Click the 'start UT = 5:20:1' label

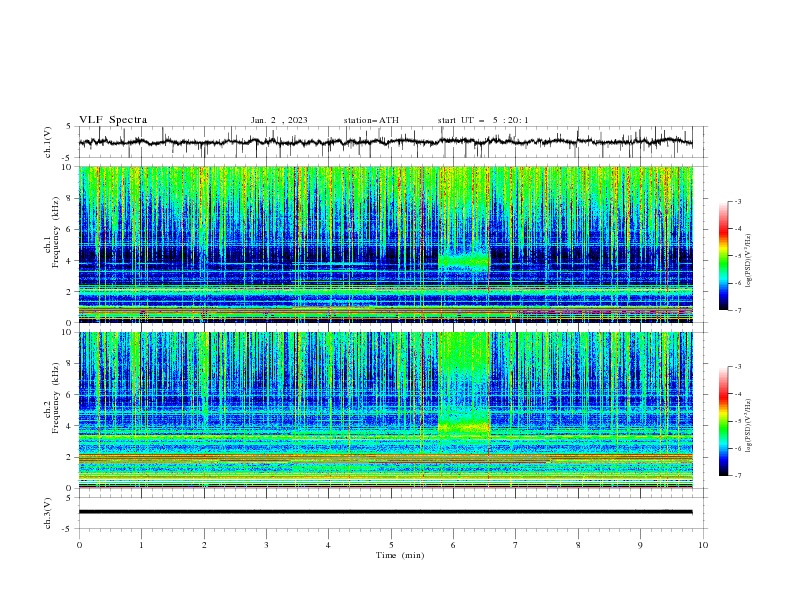pyautogui.click(x=483, y=120)
